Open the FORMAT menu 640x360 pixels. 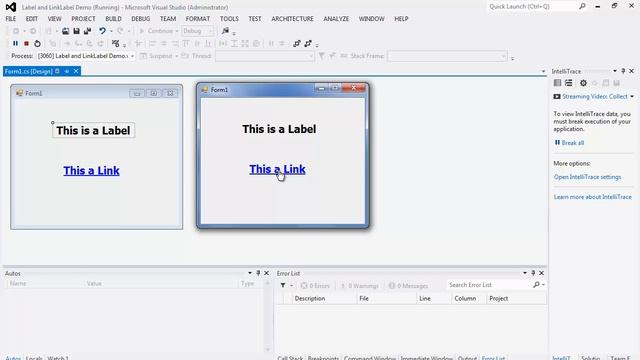click(x=198, y=19)
